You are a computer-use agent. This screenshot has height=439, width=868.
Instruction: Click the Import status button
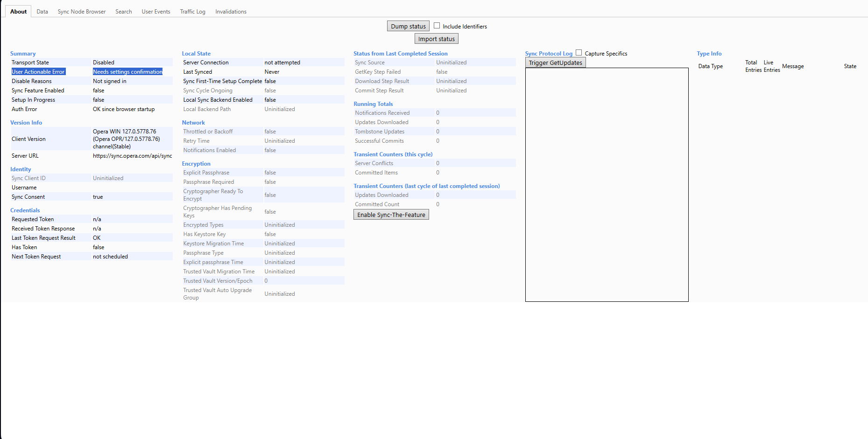(x=436, y=38)
